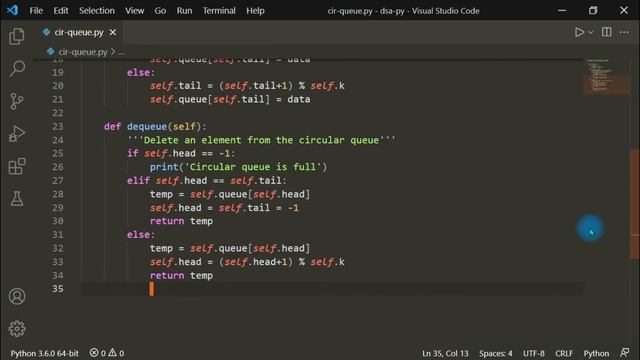This screenshot has width=640, height=360.
Task: Click the vertical scrollbar thumb
Action: point(634,204)
